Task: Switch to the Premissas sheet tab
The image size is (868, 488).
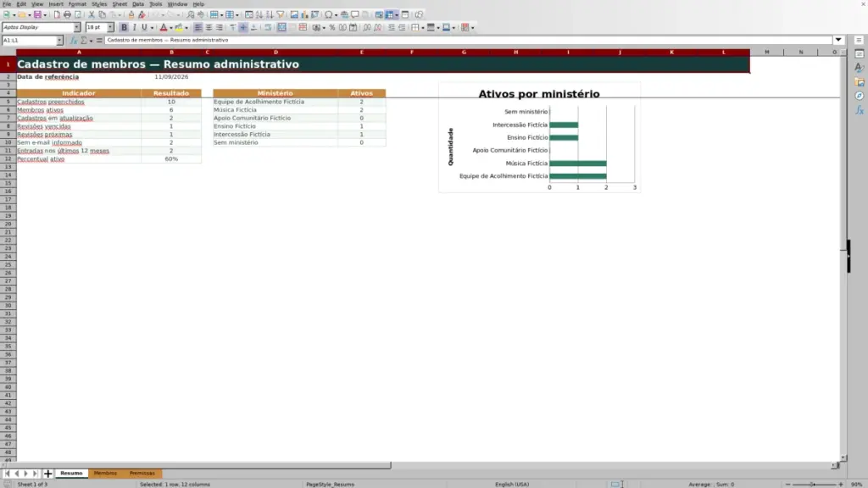Action: (x=142, y=474)
